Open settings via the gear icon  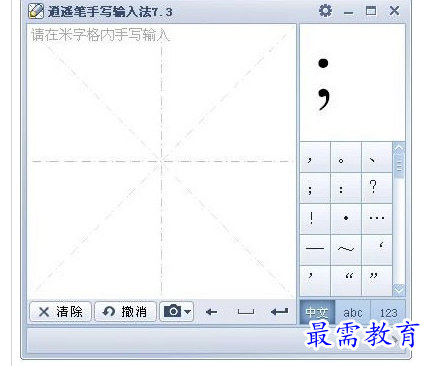click(325, 11)
